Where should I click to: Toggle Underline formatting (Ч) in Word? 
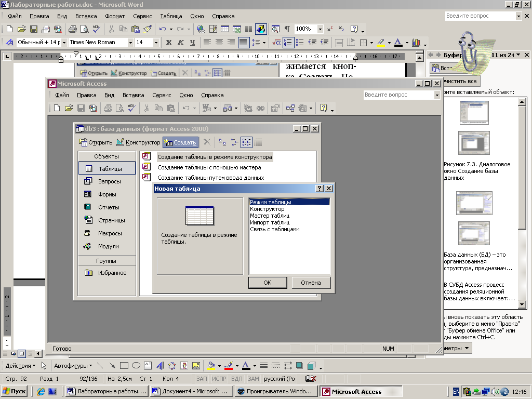pos(192,43)
